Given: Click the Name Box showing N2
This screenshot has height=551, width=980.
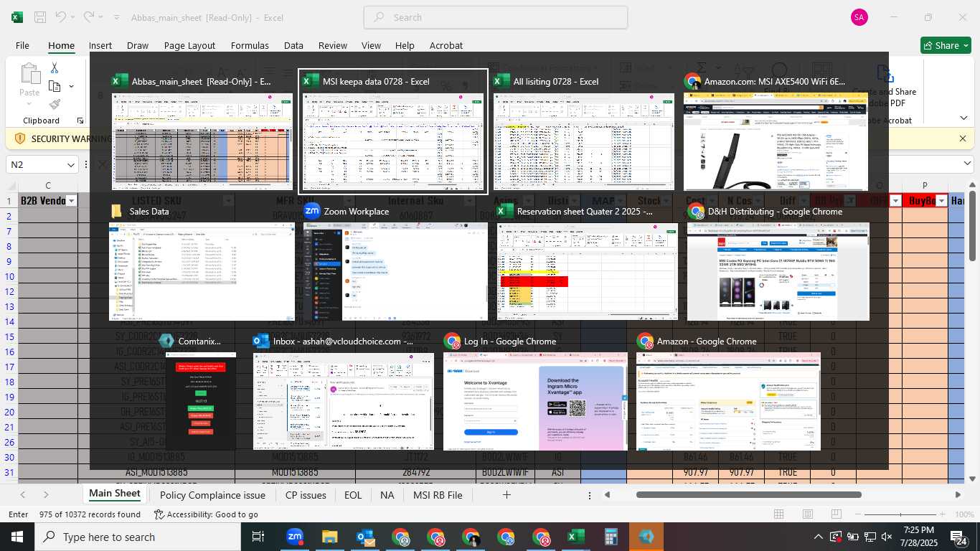Looking at the screenshot, I should [x=34, y=165].
